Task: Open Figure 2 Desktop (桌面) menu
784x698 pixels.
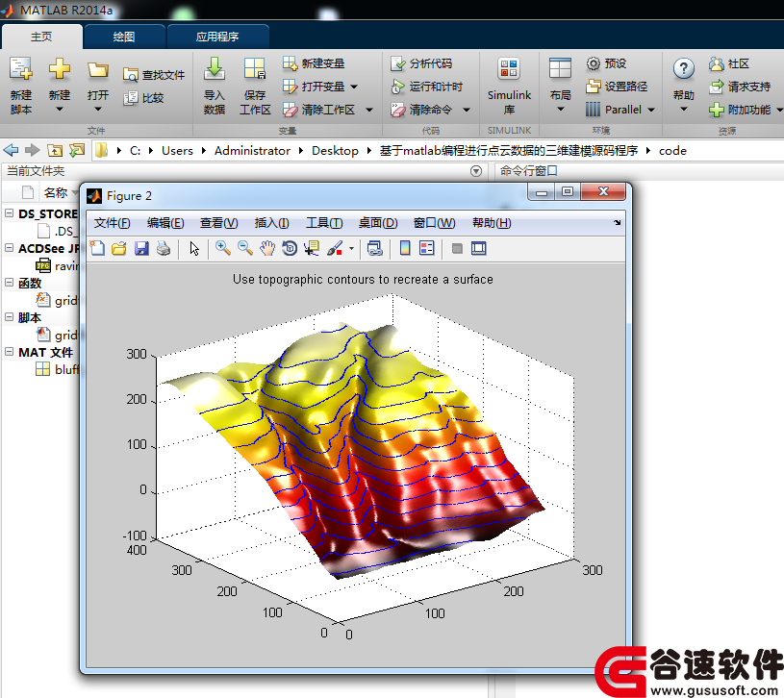Action: [378, 223]
